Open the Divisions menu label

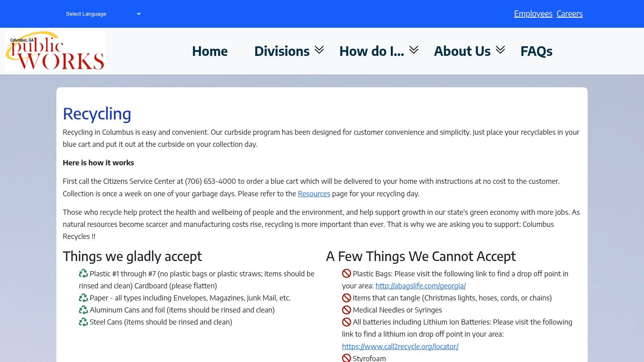pos(282,51)
